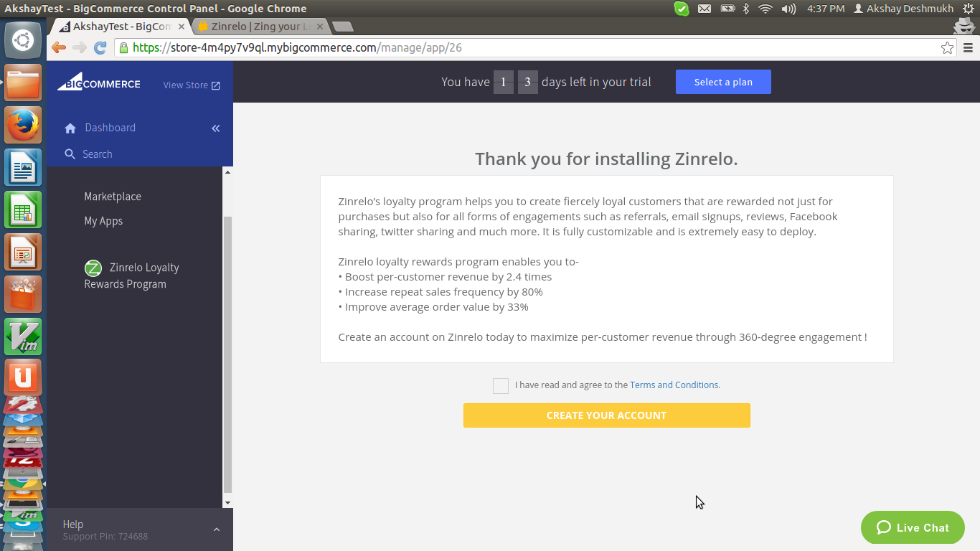This screenshot has width=980, height=551.
Task: Open LibreOffice Impress from launcher
Action: [x=23, y=252]
